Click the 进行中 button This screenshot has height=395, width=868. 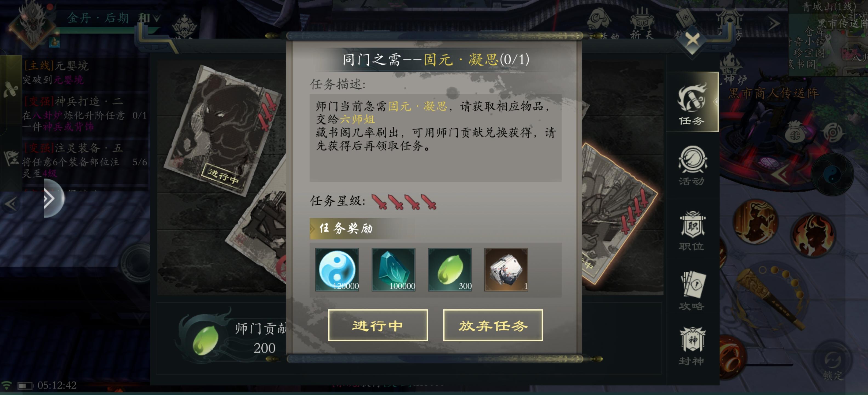pos(378,325)
